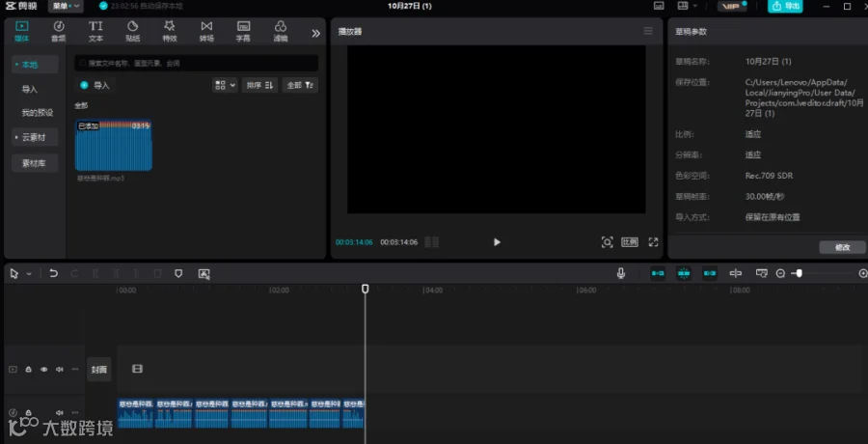Click the VIP badge

(732, 6)
